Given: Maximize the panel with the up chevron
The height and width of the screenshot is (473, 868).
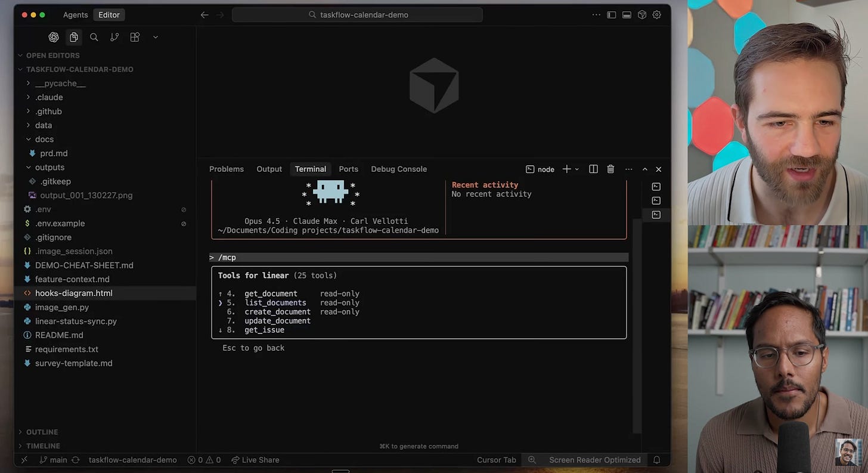Looking at the screenshot, I should [x=644, y=169].
